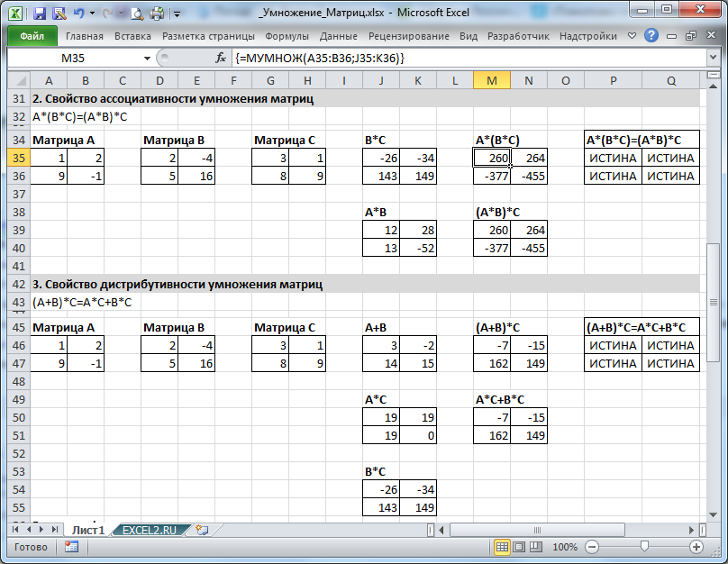Click the Excel application icon in title bar
The image size is (728, 564).
(x=14, y=13)
